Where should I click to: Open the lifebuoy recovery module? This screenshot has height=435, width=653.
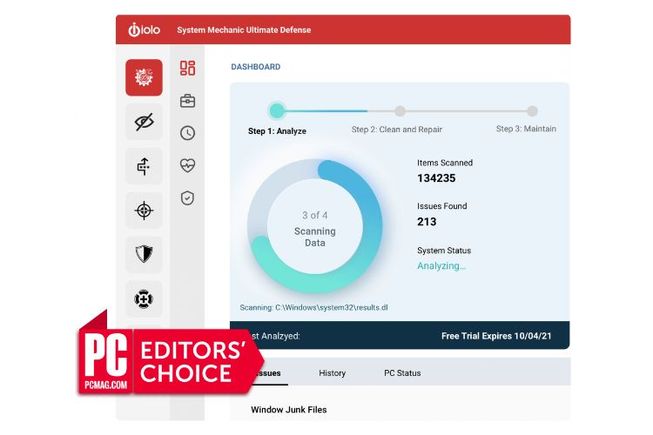pyautogui.click(x=144, y=299)
